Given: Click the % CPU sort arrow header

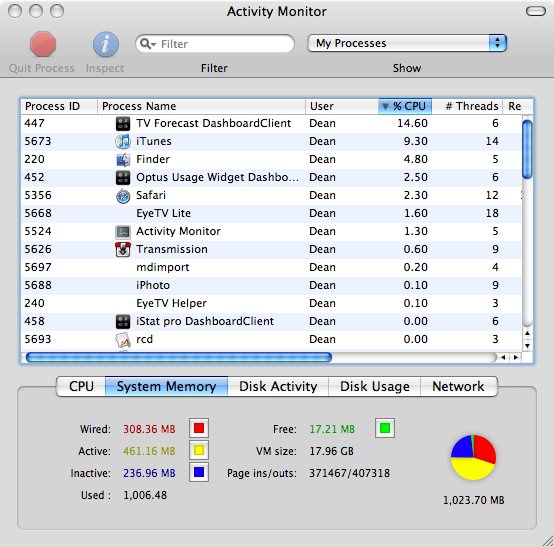Looking at the screenshot, I should tap(405, 106).
